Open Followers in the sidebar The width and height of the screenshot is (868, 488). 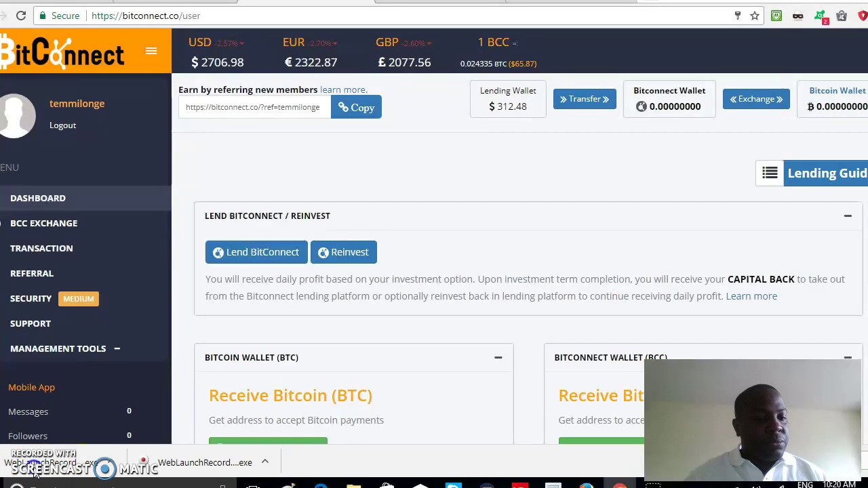[28, 436]
